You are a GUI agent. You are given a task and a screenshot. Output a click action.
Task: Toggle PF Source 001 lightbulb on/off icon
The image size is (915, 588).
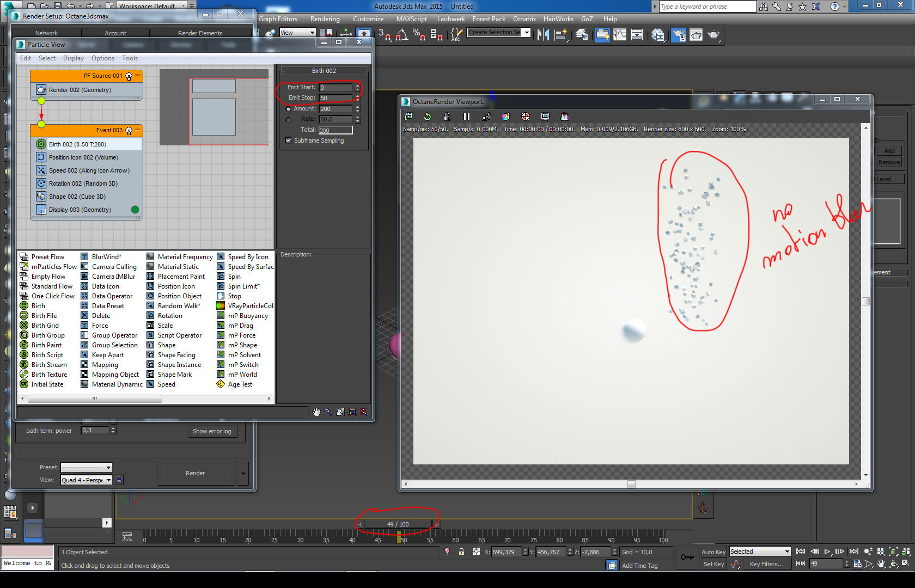[x=129, y=76]
